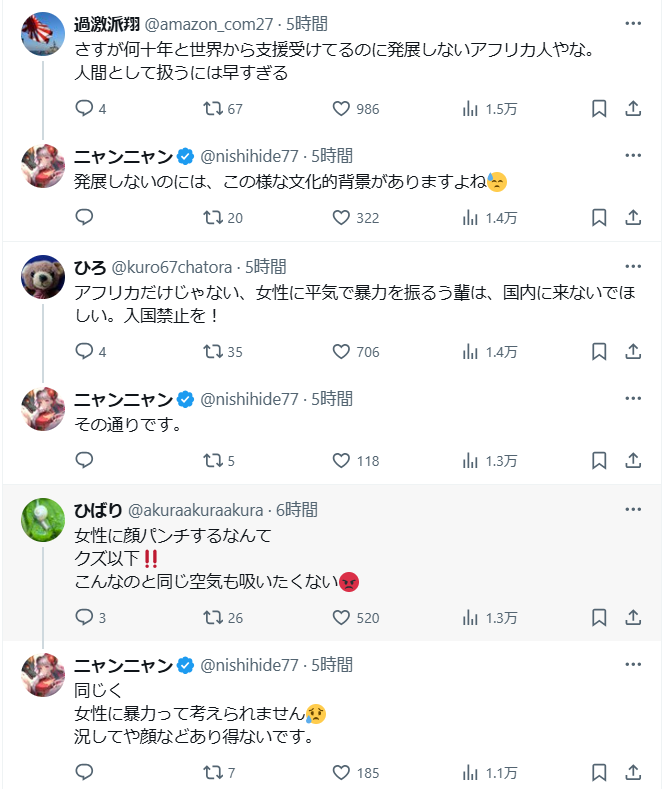Share the post with 520 likes
Screen dimensions: 662x789
pos(632,617)
